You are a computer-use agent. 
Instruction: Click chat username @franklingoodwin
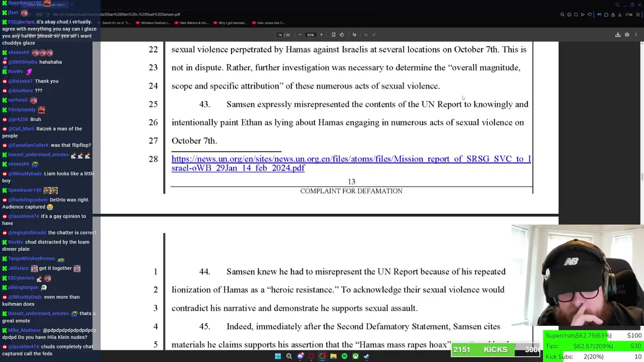tap(28, 200)
